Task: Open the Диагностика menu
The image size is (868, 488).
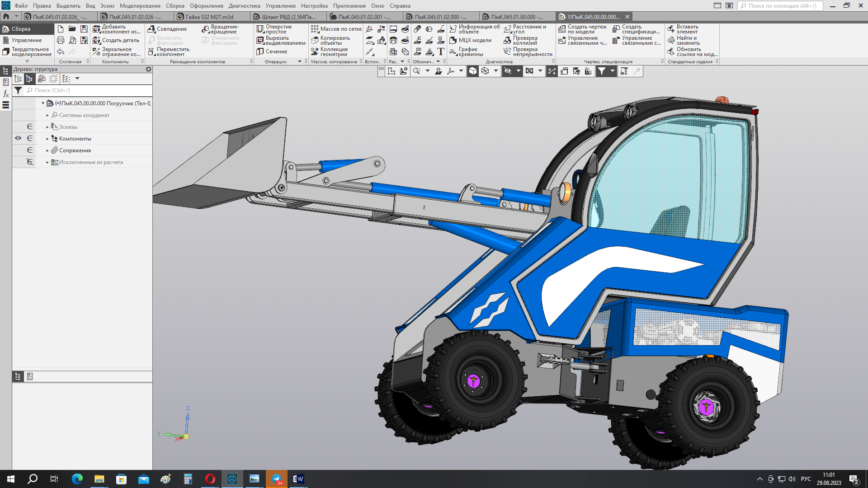Action: pos(244,6)
